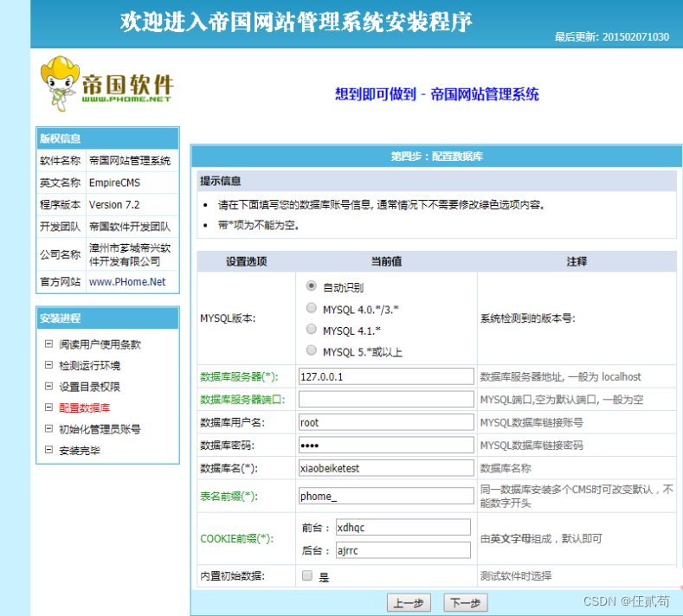Click the 后台 cookie prefix field

coord(403,550)
